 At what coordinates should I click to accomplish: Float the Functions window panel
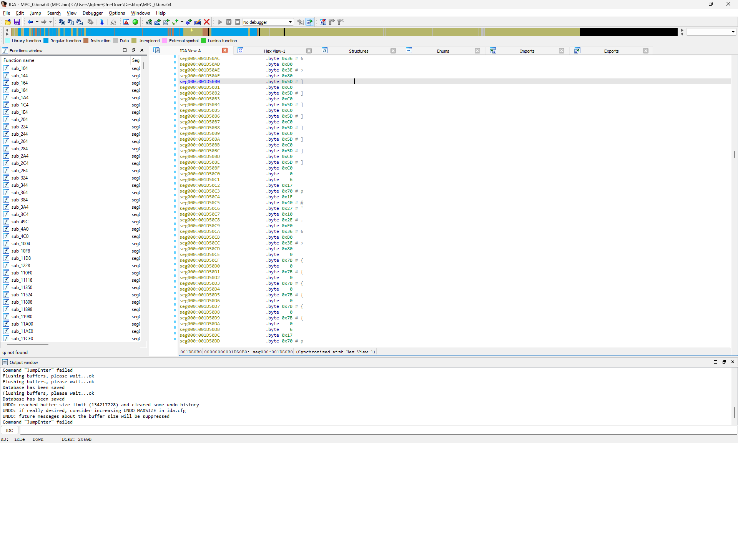click(133, 50)
